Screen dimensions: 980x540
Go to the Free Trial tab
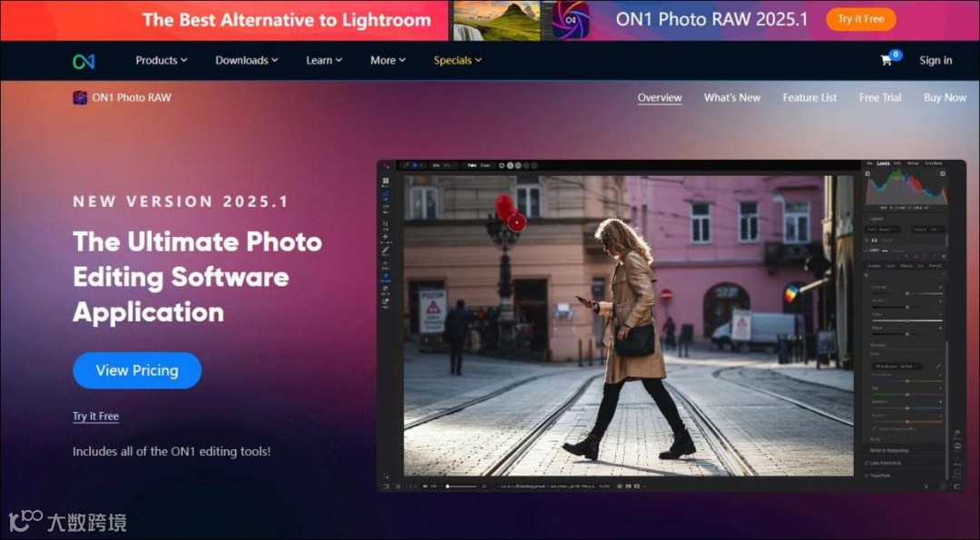coord(880,97)
